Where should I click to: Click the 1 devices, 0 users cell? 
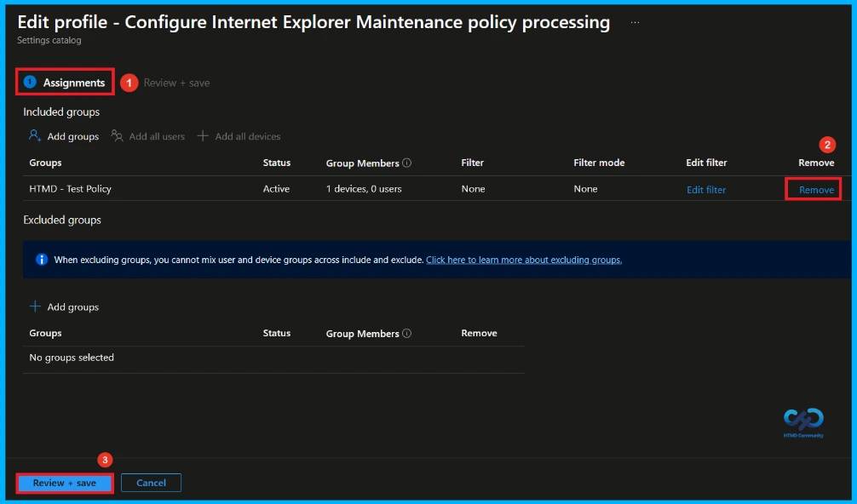[364, 188]
